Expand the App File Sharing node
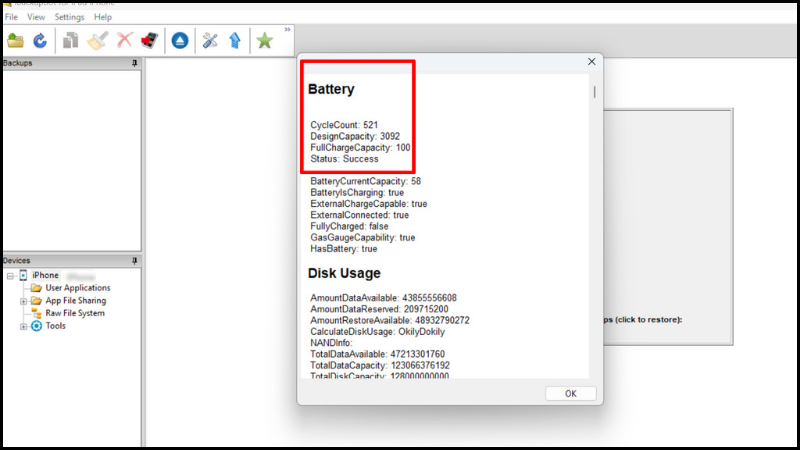This screenshot has width=800, height=450. coord(23,301)
